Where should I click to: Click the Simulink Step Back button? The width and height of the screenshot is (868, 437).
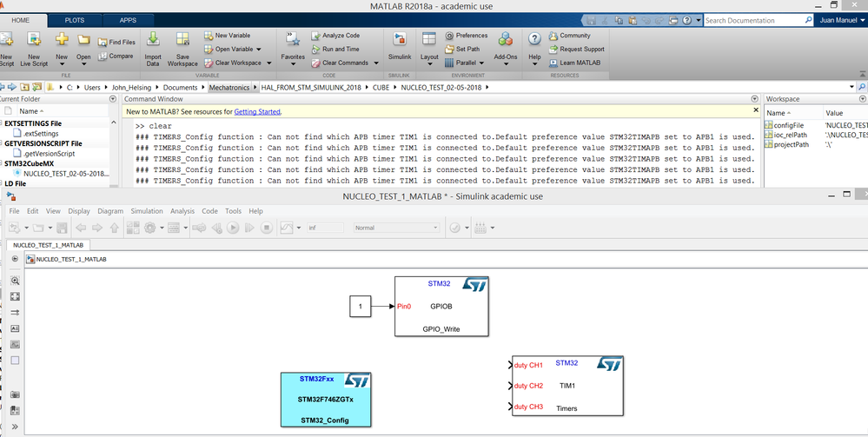pyautogui.click(x=215, y=228)
